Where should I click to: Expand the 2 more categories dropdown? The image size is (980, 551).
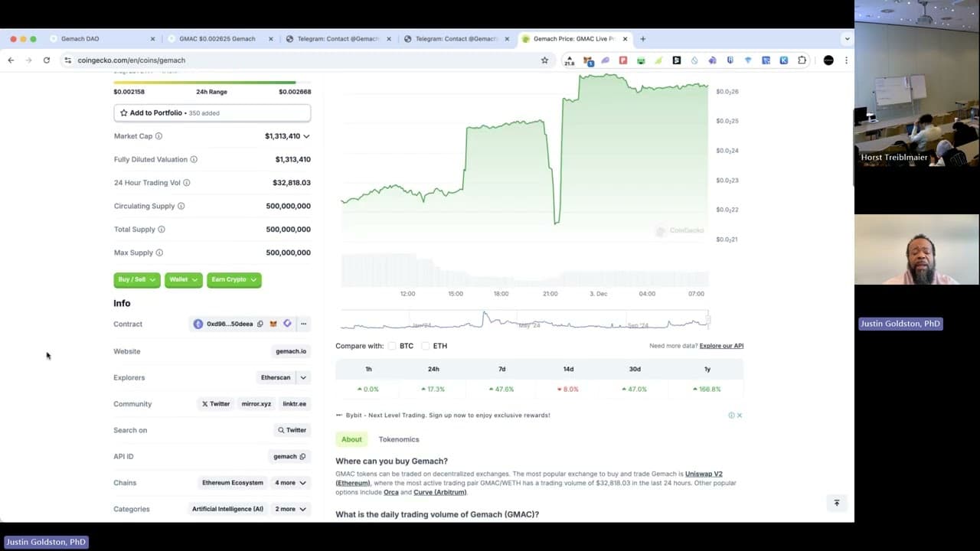290,509
